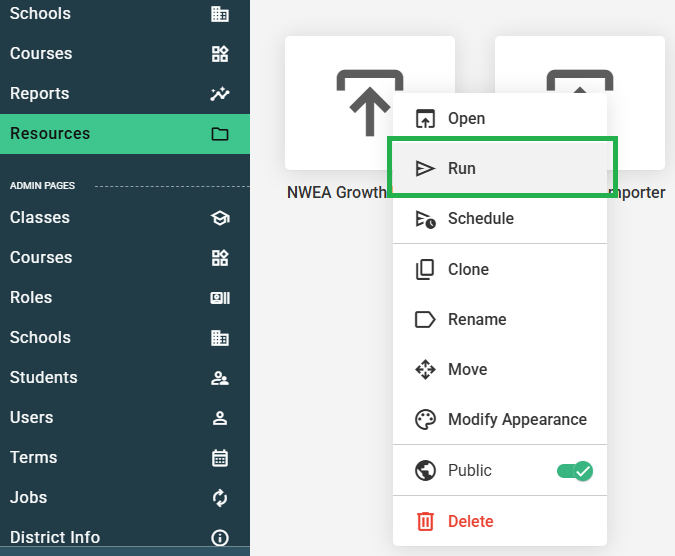Click the District Info circle icon
675x556 pixels.
[220, 537]
